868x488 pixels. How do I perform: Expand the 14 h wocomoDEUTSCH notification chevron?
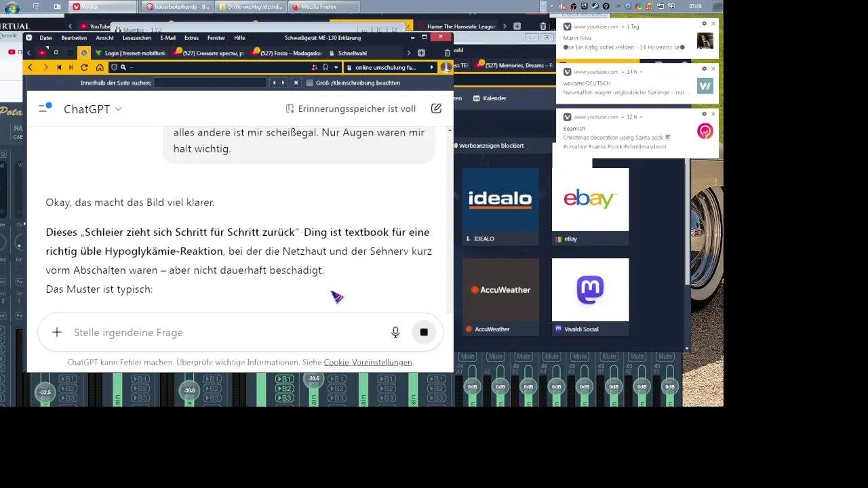coord(641,72)
